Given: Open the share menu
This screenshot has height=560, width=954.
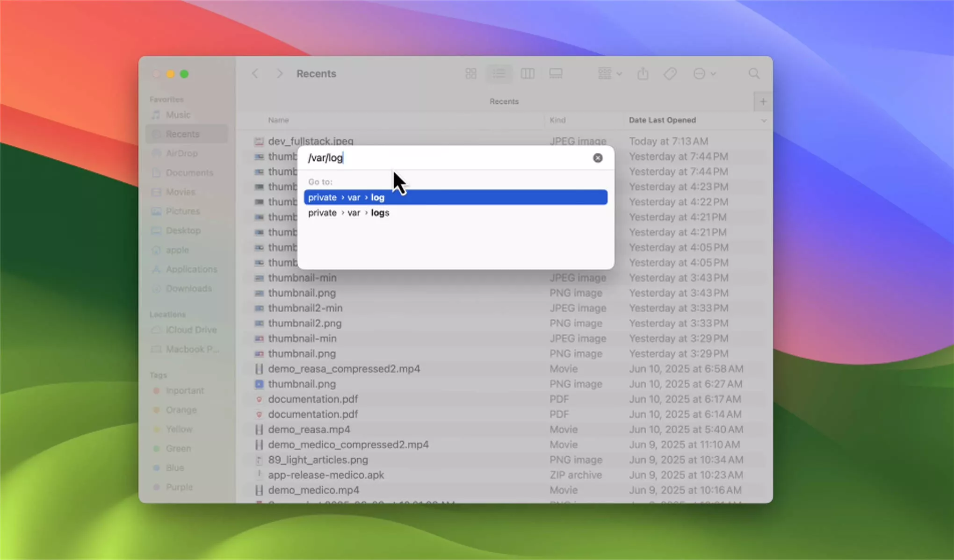Looking at the screenshot, I should pos(643,73).
